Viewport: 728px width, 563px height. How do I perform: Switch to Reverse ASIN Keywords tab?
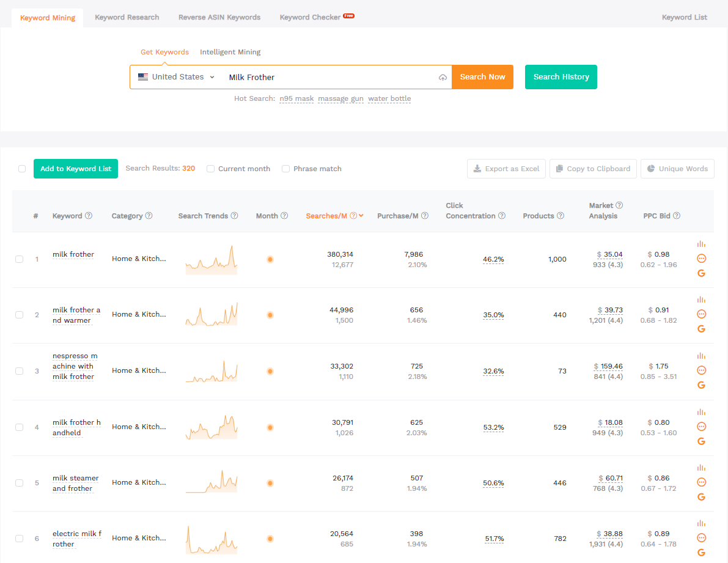(219, 17)
